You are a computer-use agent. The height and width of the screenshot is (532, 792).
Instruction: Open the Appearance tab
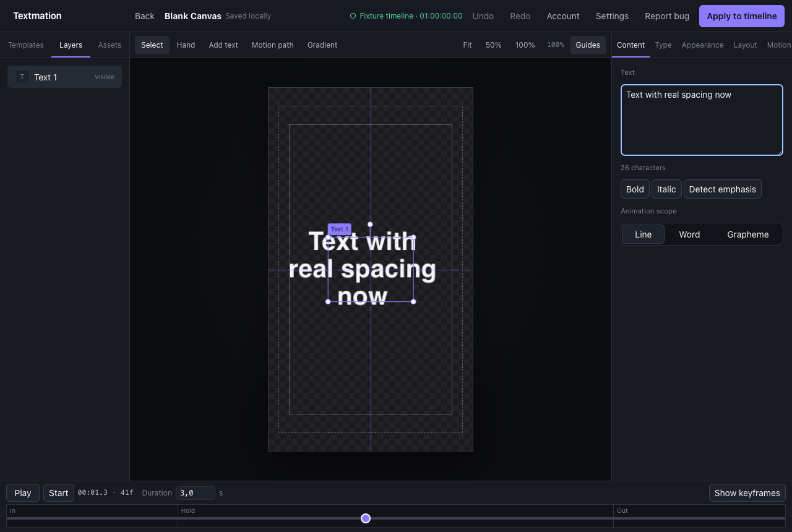[x=702, y=45]
